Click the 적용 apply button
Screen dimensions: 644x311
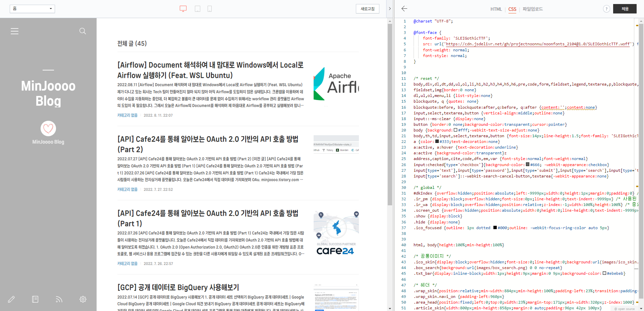(x=625, y=9)
